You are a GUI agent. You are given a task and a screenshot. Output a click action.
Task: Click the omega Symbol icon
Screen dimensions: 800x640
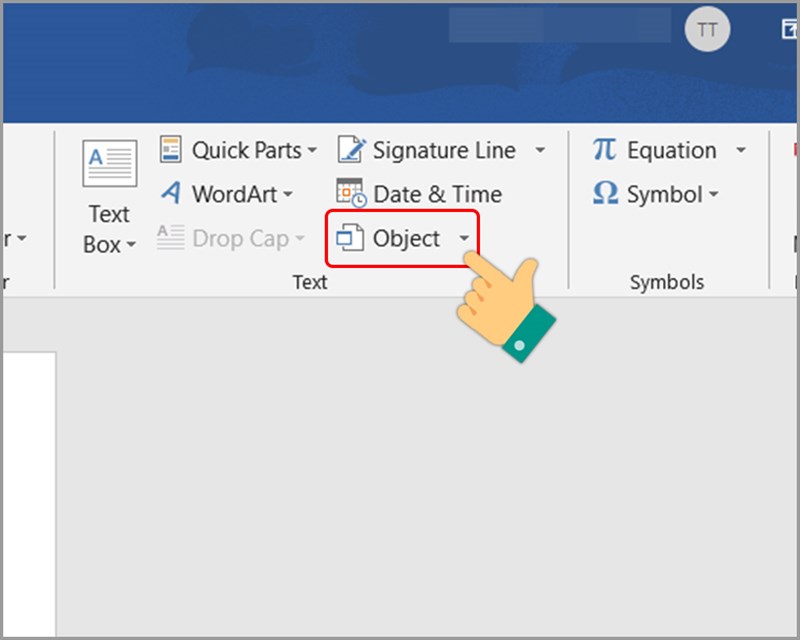pos(605,194)
